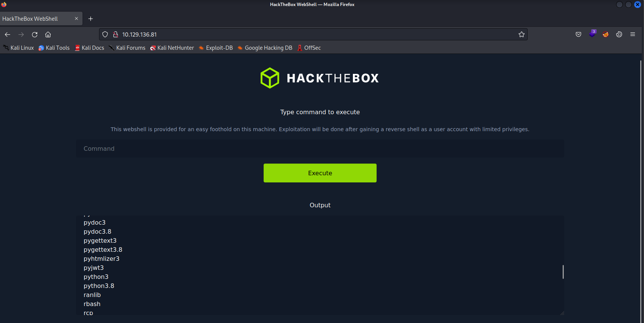The width and height of the screenshot is (644, 323).
Task: Select the pygettext3.8 output line
Action: [x=103, y=250]
